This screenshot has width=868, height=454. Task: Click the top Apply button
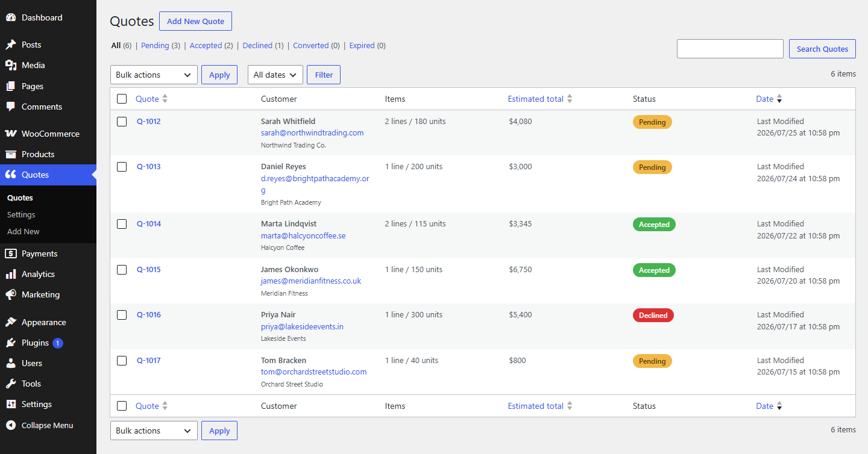(x=219, y=75)
